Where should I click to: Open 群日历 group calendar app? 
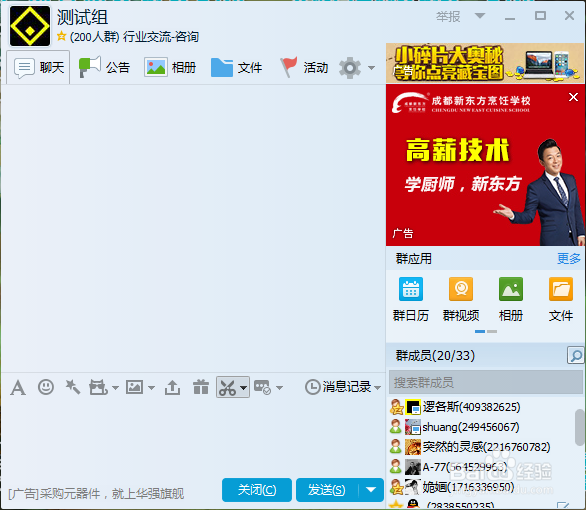(411, 299)
